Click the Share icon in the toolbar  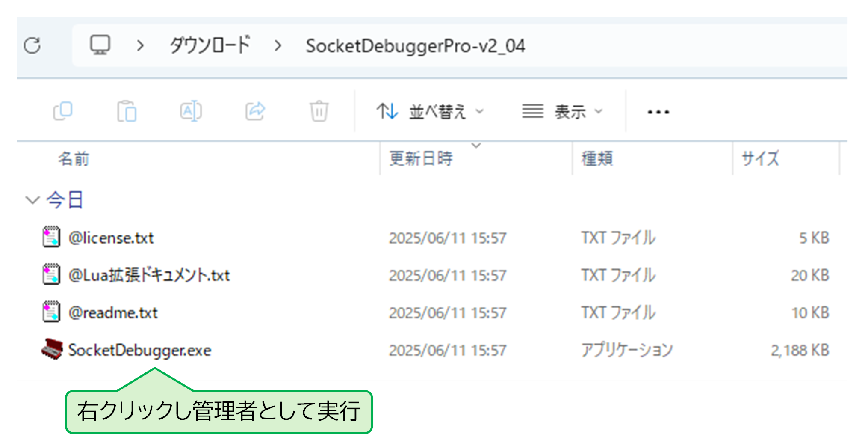pos(255,111)
